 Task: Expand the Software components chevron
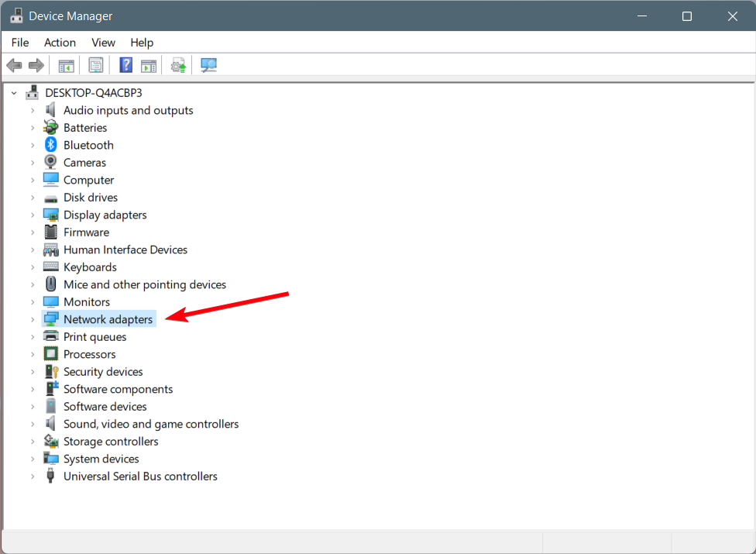[x=33, y=389]
